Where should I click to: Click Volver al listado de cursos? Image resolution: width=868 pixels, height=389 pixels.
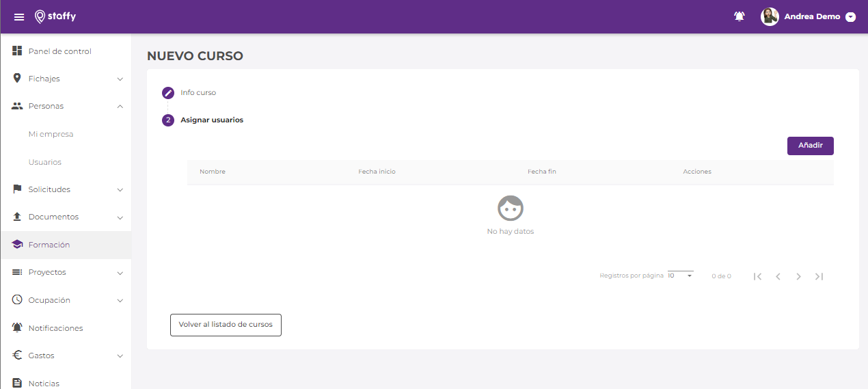[226, 325]
